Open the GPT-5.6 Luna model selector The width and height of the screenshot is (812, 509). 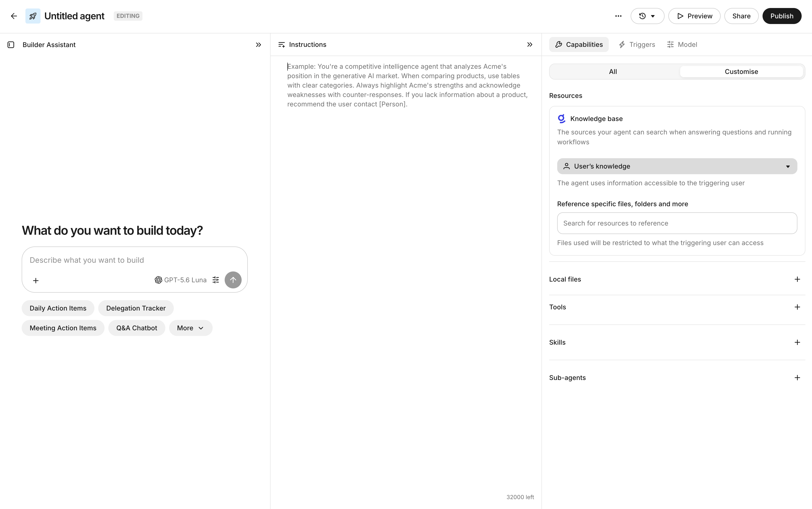click(x=180, y=280)
